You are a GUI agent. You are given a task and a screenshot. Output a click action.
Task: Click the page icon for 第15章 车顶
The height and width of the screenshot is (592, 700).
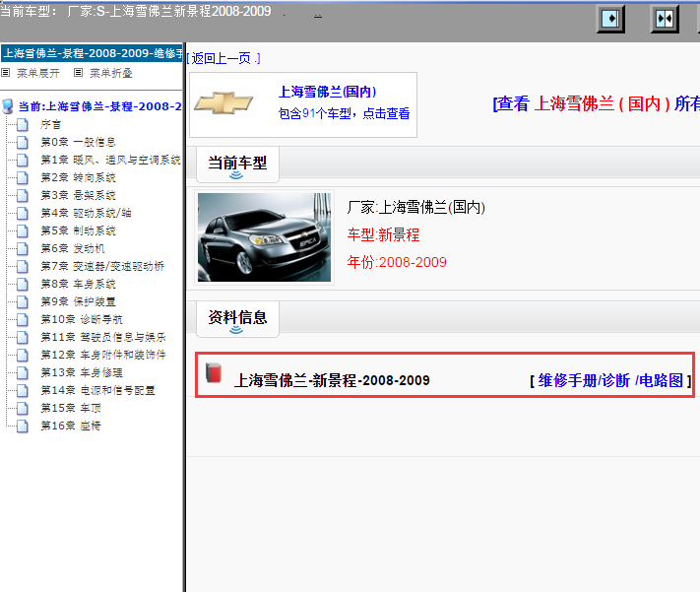point(23,409)
